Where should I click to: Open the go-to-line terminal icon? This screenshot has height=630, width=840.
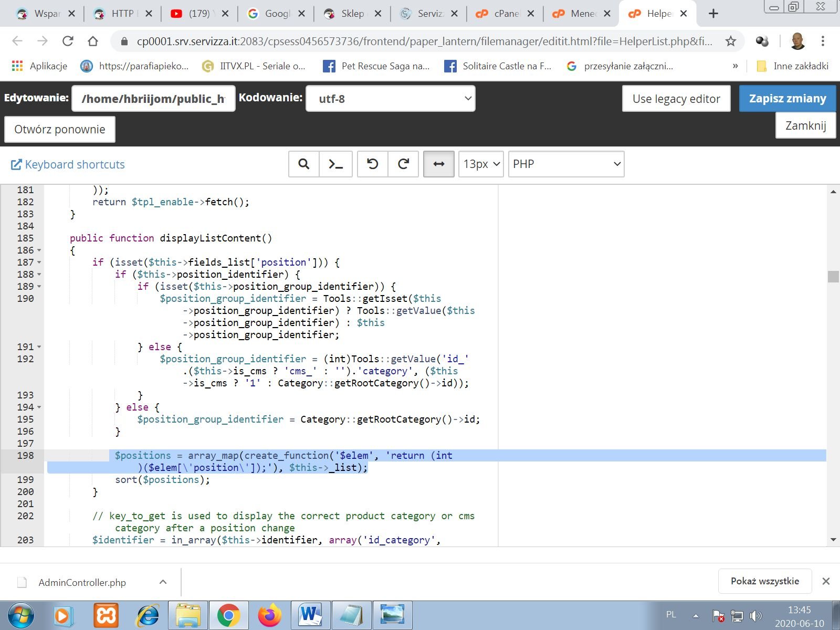click(x=335, y=164)
